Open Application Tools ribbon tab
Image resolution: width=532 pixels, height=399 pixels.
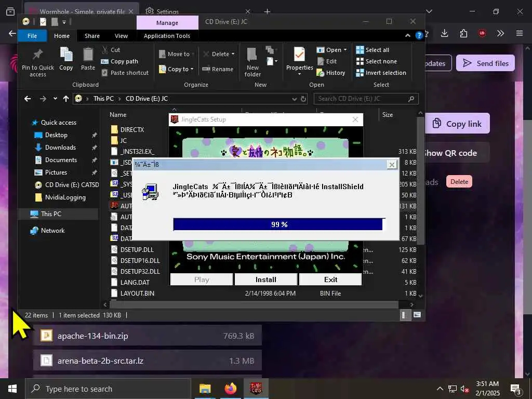(167, 36)
